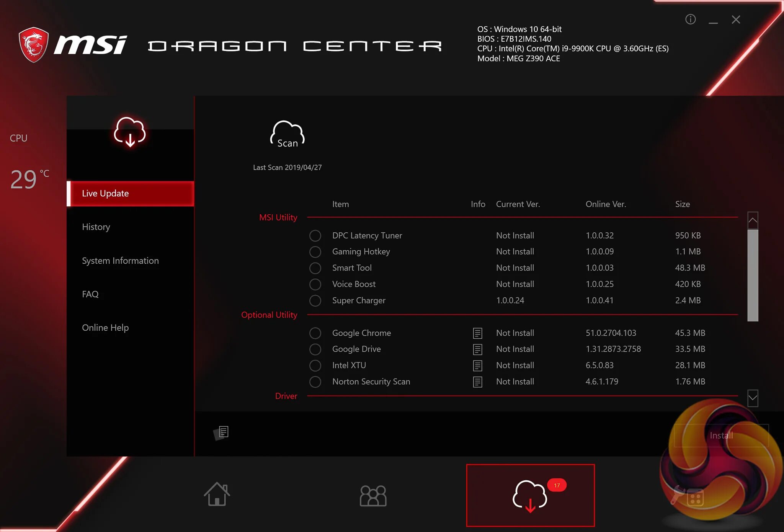784x532 pixels.
Task: Click the log document icon beside Install
Action: click(223, 432)
